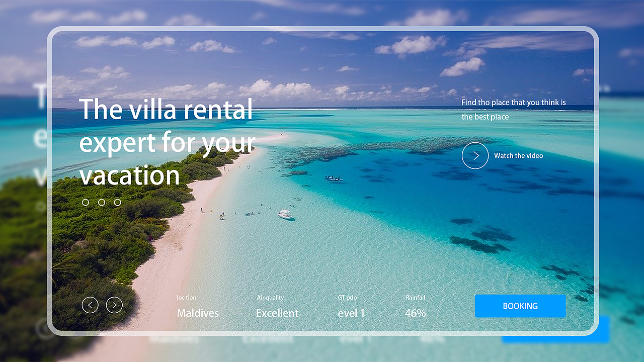The image size is (644, 362).
Task: Click the circular play arrow icon
Action: [x=475, y=155]
